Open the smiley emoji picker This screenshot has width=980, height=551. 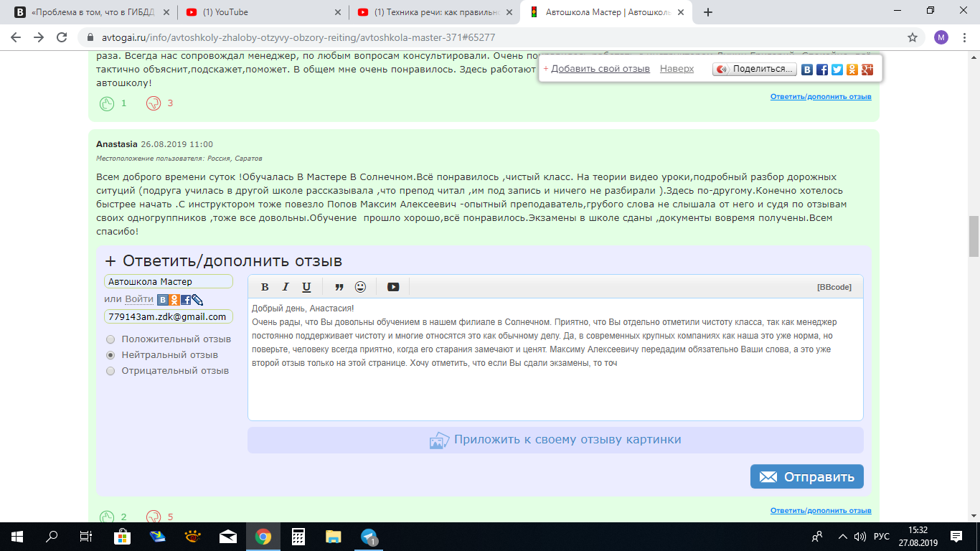[x=360, y=287]
